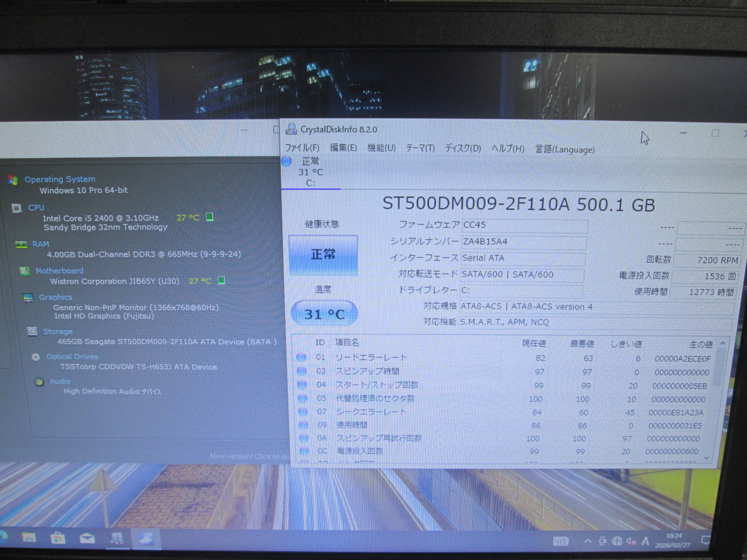Click the Graphics monitor icon
Image resolution: width=747 pixels, height=560 pixels.
pyautogui.click(x=28, y=297)
